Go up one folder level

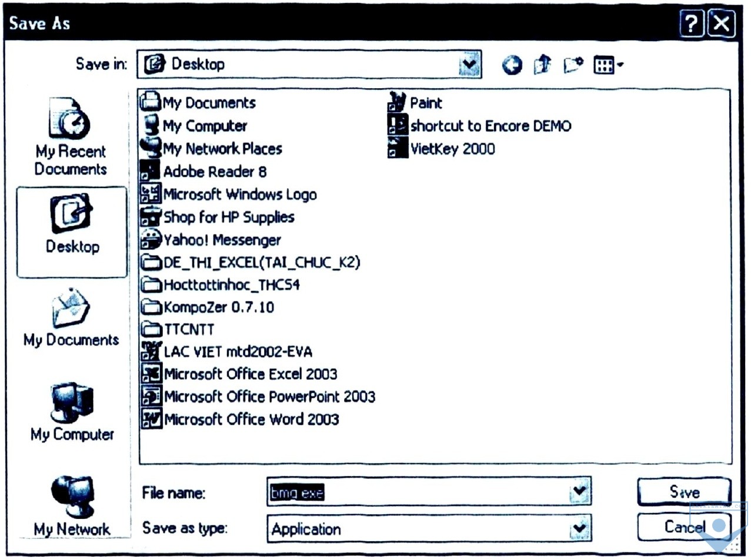(x=543, y=64)
